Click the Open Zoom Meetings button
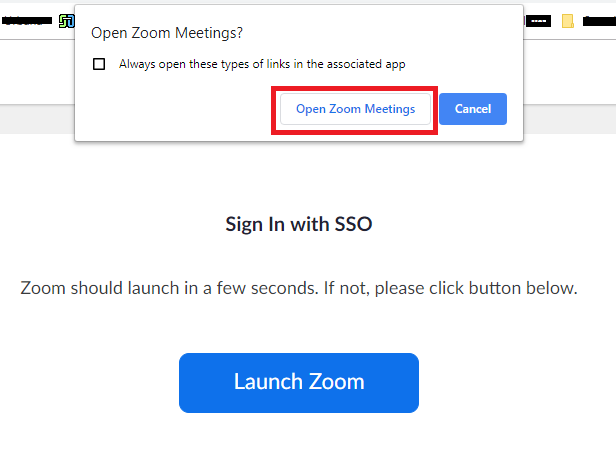616x461 pixels. [x=355, y=109]
